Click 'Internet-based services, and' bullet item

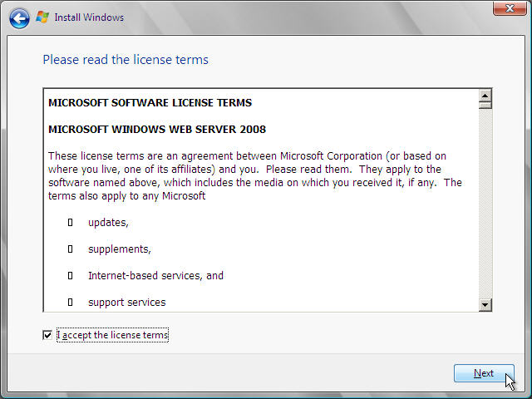click(x=155, y=275)
